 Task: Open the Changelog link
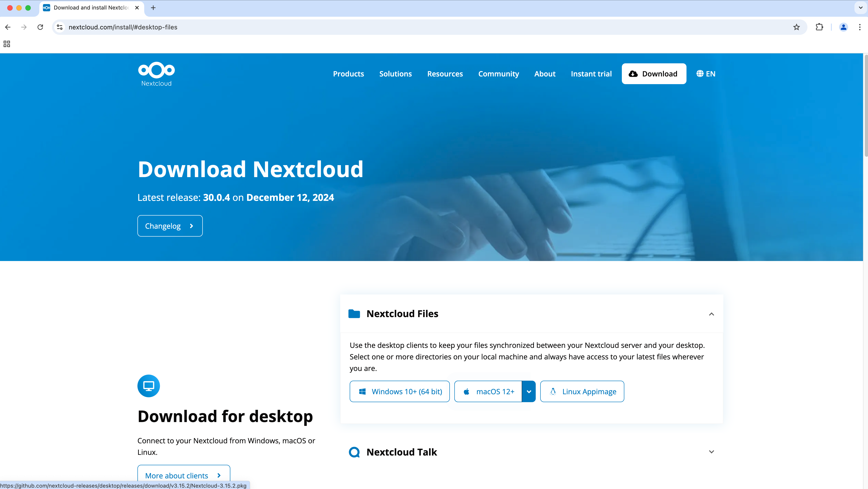point(170,226)
